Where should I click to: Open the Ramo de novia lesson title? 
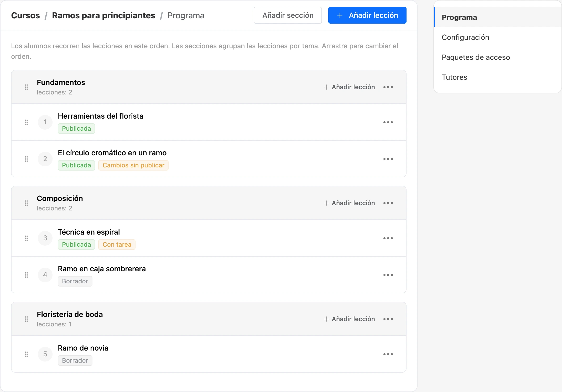[x=83, y=348]
